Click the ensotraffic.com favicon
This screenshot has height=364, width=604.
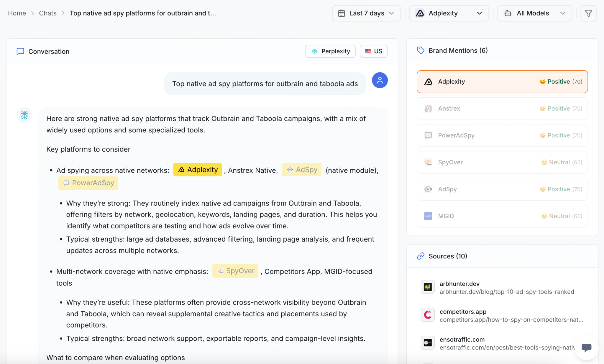pyautogui.click(x=428, y=343)
